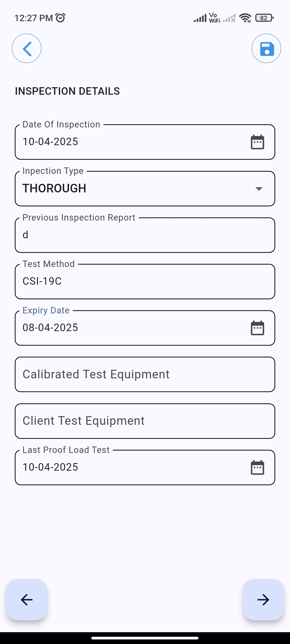Viewport: 290px width, 644px height.
Task: Tap the Calibrated Test Equipment field
Action: (x=145, y=374)
